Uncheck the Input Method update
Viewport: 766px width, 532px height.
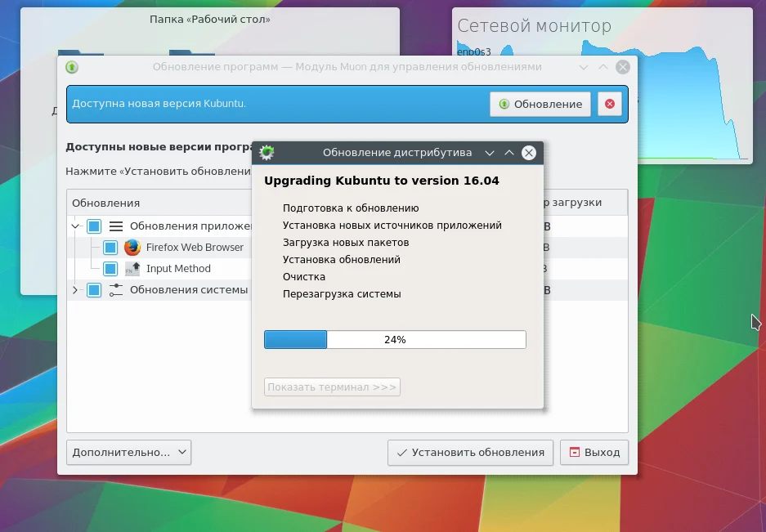coord(110,269)
